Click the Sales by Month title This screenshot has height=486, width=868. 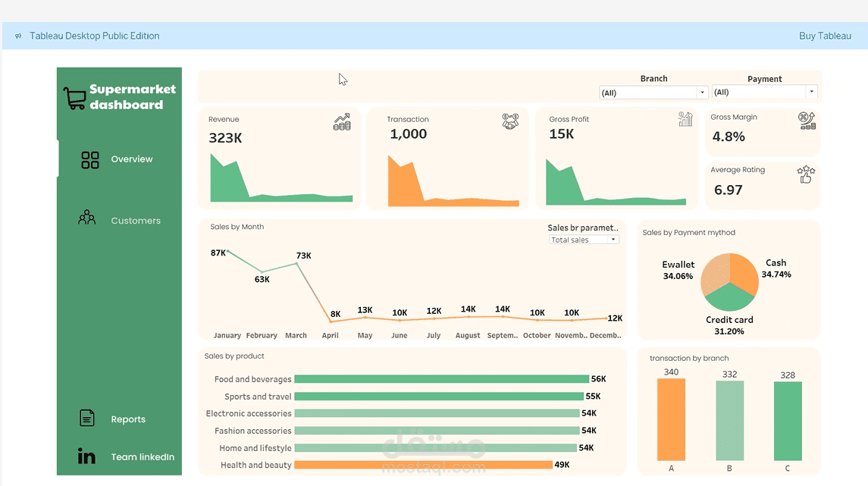click(x=237, y=227)
